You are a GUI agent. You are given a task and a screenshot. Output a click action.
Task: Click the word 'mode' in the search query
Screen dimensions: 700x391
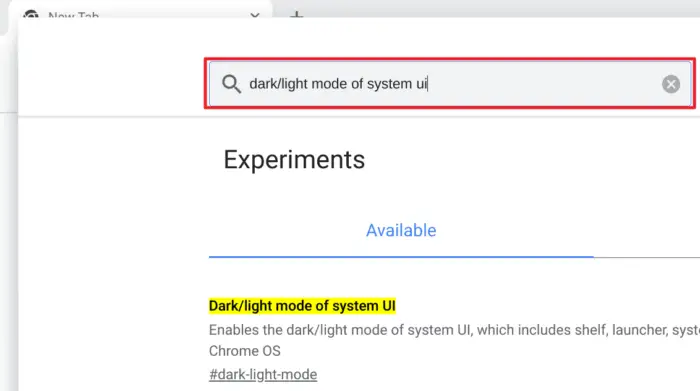pos(329,84)
